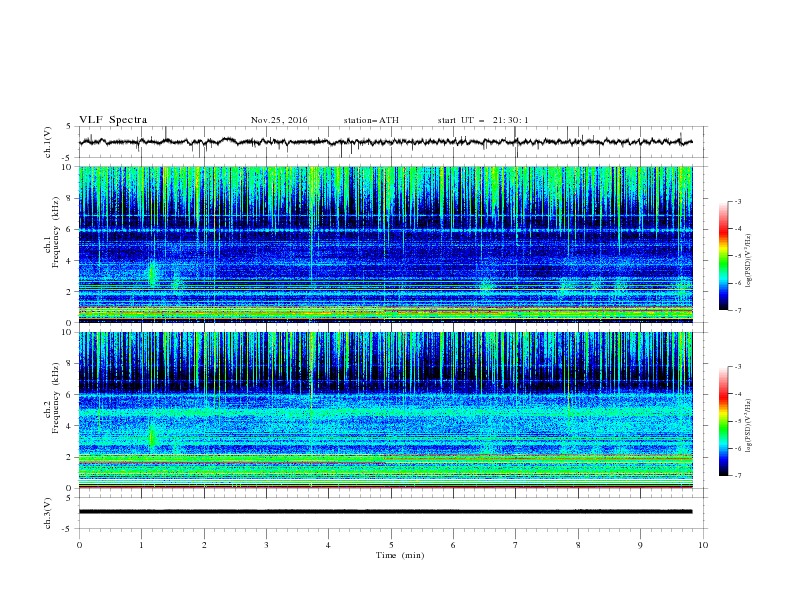Click inside the ch.2 spectrogram panel
Viewport: 792px width, 612px height.
(385, 410)
